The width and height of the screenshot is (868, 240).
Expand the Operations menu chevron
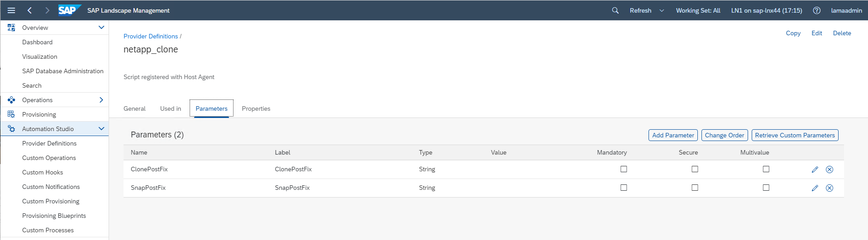(101, 100)
